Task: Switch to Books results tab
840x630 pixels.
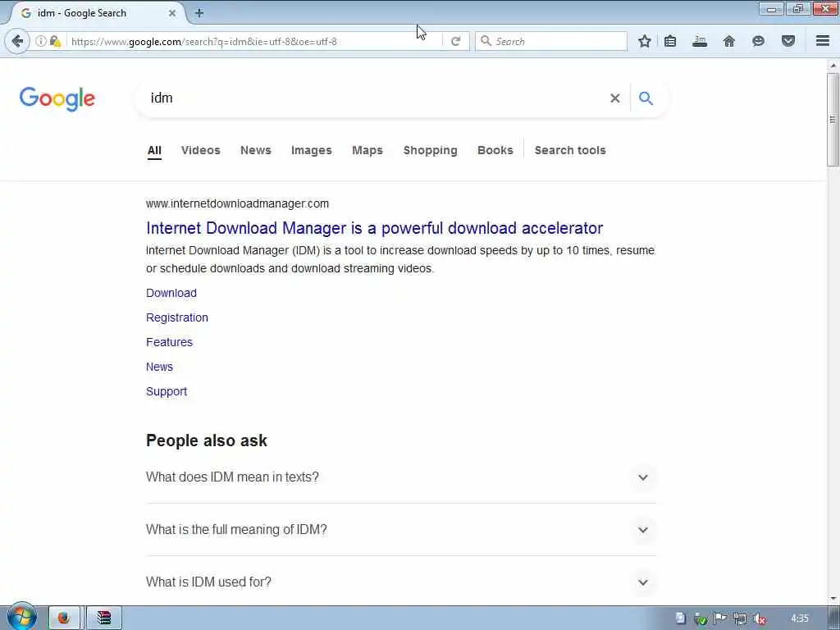Action: (x=495, y=151)
